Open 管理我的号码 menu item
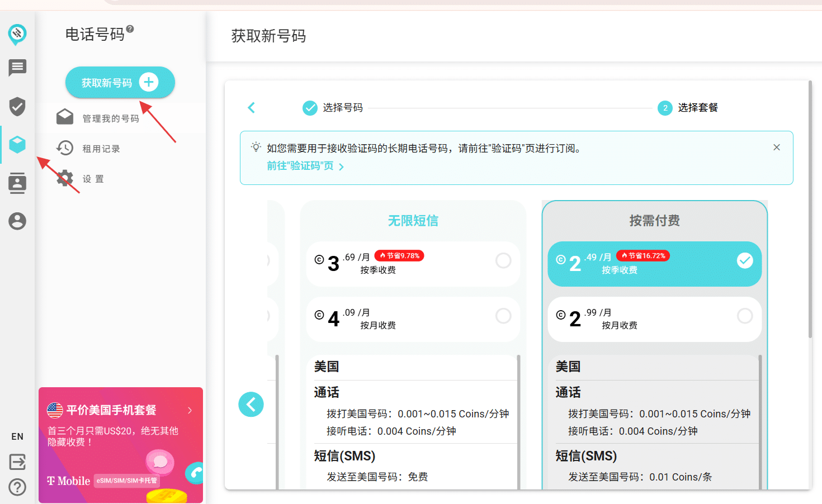The width and height of the screenshot is (822, 504). 111,118
